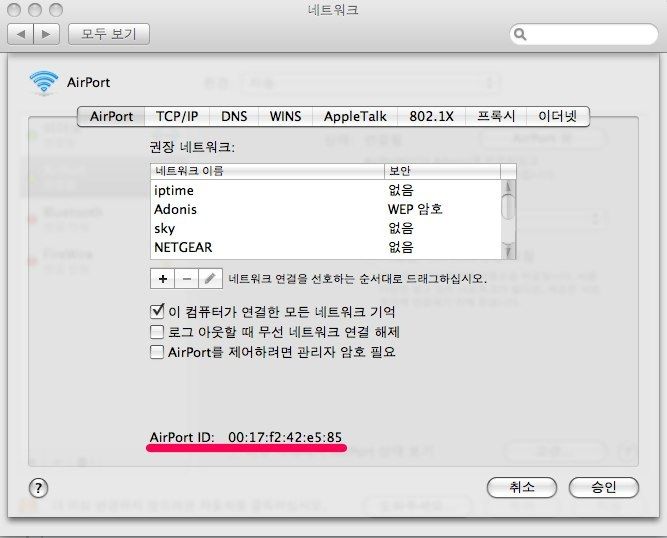Select the AppleTalk tab
The height and width of the screenshot is (538, 667).
[x=355, y=117]
